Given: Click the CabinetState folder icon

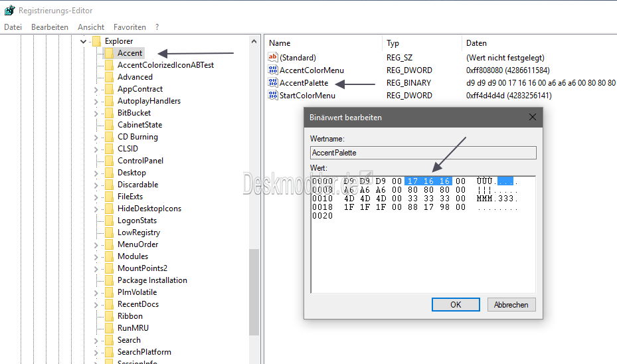Looking at the screenshot, I should tap(110, 125).
